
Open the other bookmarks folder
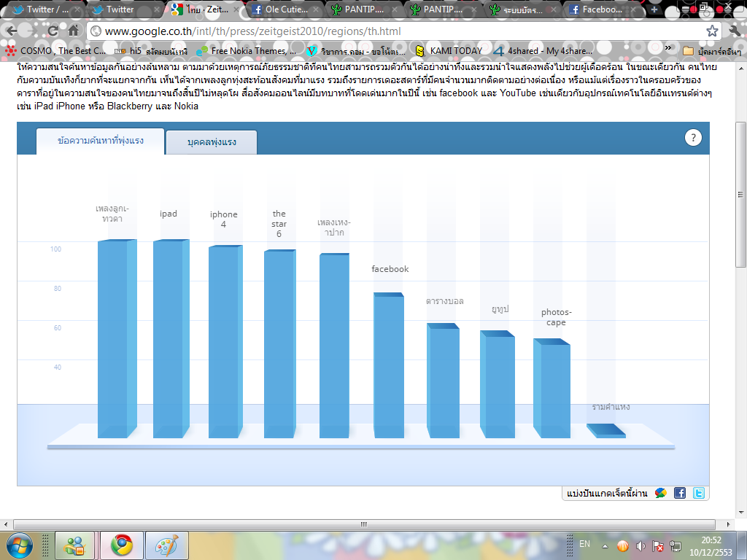(x=712, y=50)
